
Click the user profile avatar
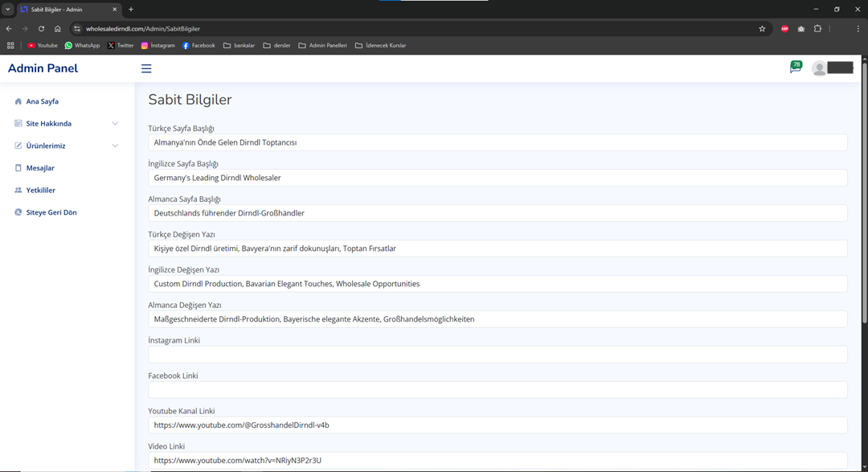(x=819, y=68)
